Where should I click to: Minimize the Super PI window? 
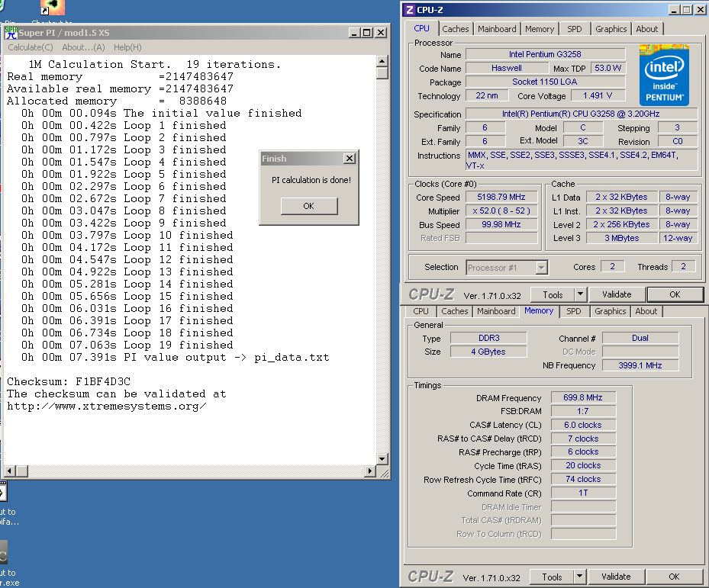tap(354, 33)
